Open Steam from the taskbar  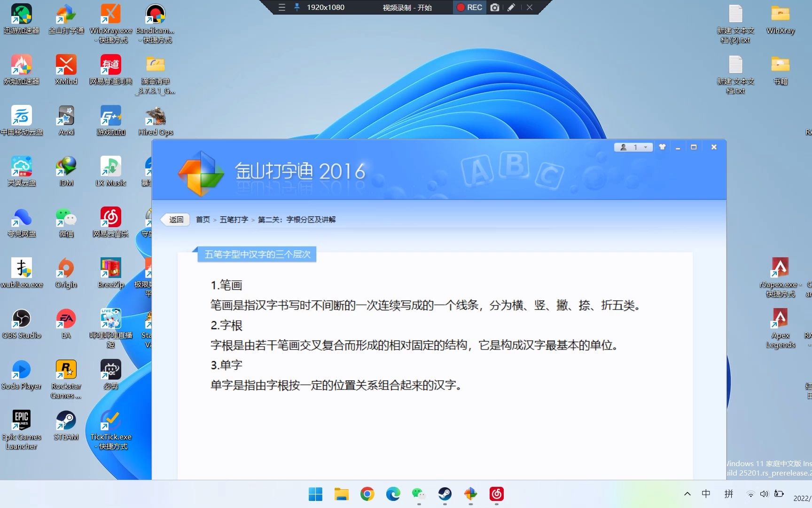[445, 494]
